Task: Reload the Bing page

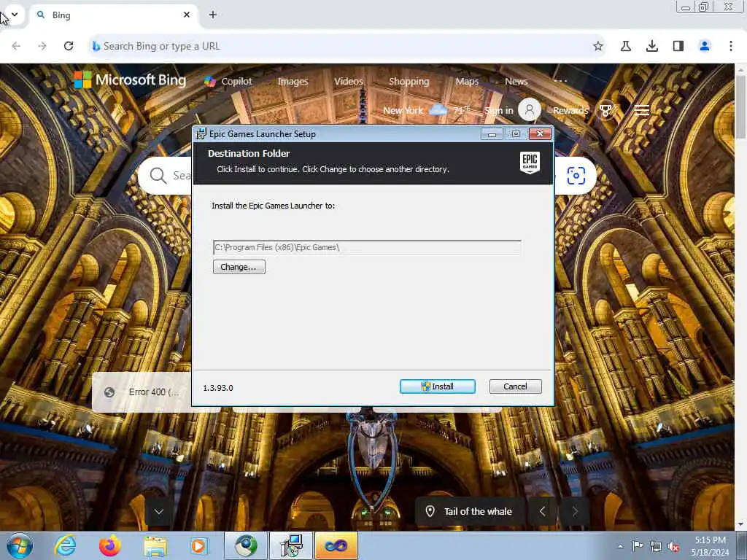Action: [69, 46]
